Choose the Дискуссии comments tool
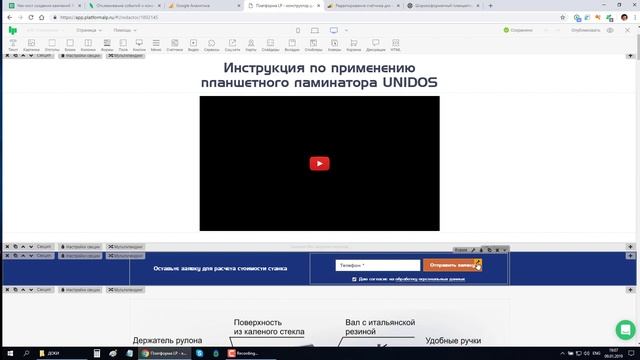640x360 pixels. (376, 45)
